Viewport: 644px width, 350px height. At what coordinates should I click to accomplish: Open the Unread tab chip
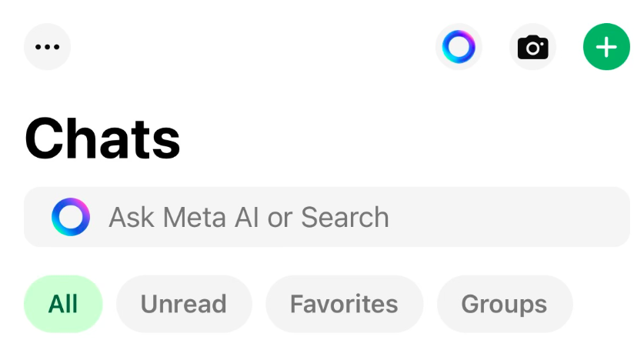pyautogui.click(x=184, y=304)
